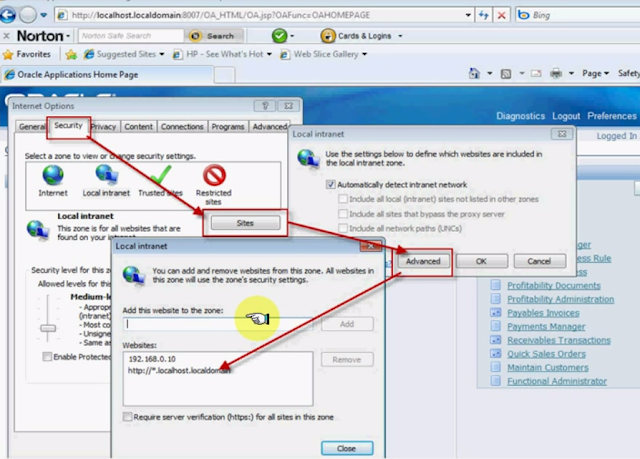640x459 pixels.
Task: Switch to the Connections tab
Action: click(182, 127)
